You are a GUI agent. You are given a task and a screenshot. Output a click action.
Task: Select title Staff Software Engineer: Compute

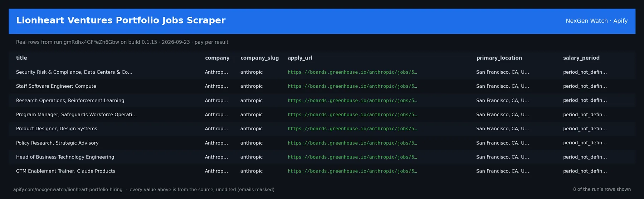pos(56,86)
